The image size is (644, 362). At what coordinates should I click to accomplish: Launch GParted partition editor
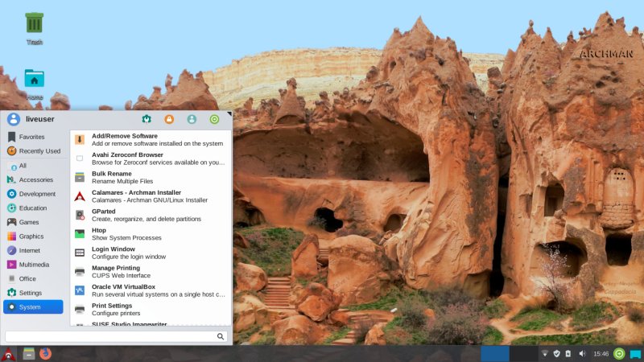[151, 215]
